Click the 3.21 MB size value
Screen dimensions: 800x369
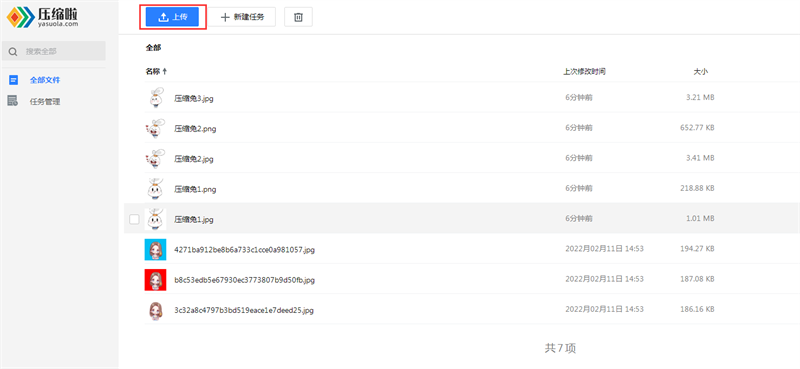coord(700,97)
